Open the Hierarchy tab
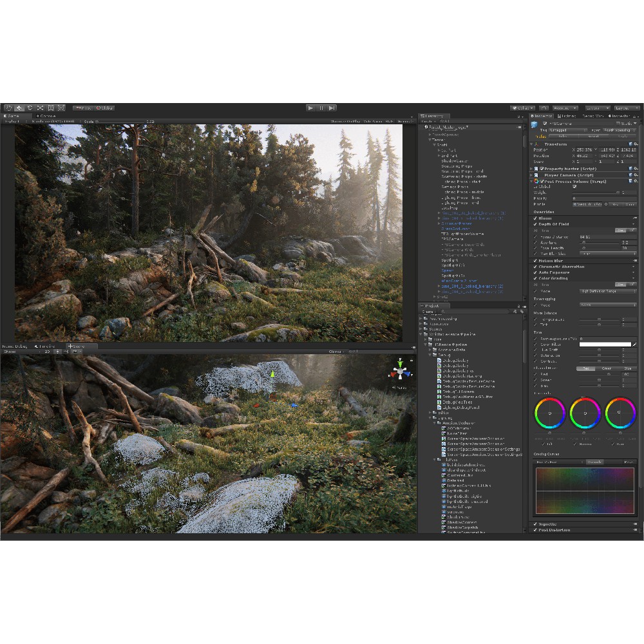Viewport: 644px width, 644px height. 433,116
